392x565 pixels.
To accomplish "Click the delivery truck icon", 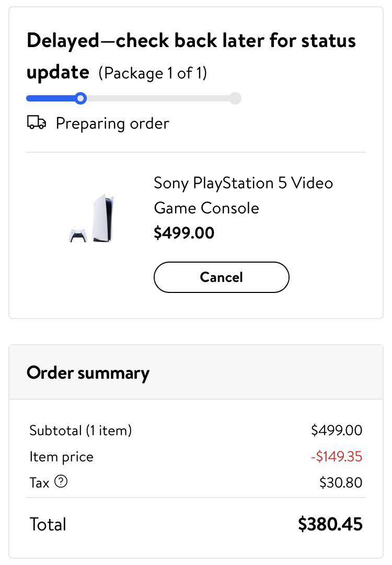I will [x=36, y=123].
